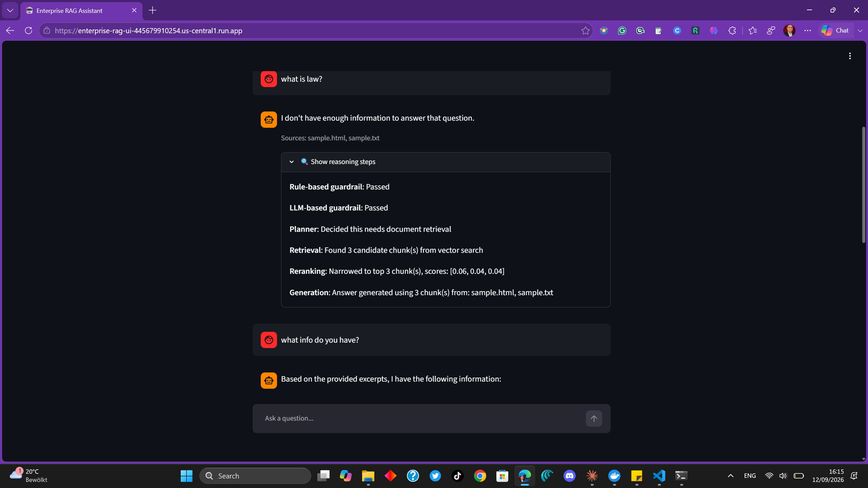Click the send arrow button in chat input
The width and height of the screenshot is (868, 488).
594,419
